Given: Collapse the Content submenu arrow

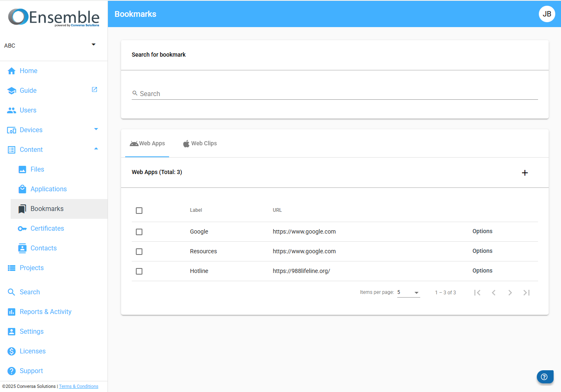Looking at the screenshot, I should pos(96,149).
